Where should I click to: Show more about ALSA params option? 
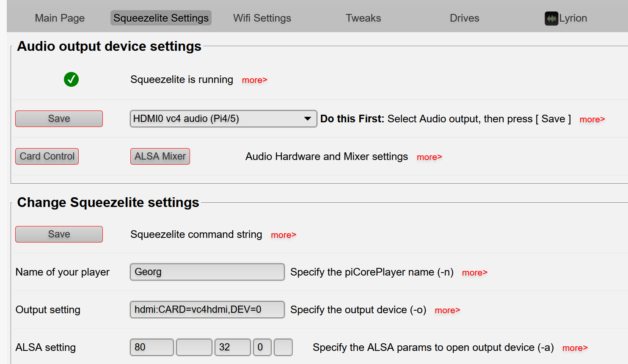pyautogui.click(x=575, y=348)
